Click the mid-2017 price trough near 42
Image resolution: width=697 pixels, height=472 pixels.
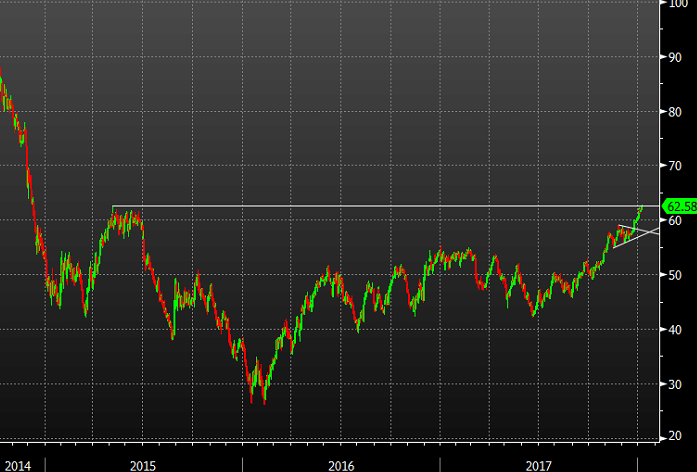pos(533,314)
